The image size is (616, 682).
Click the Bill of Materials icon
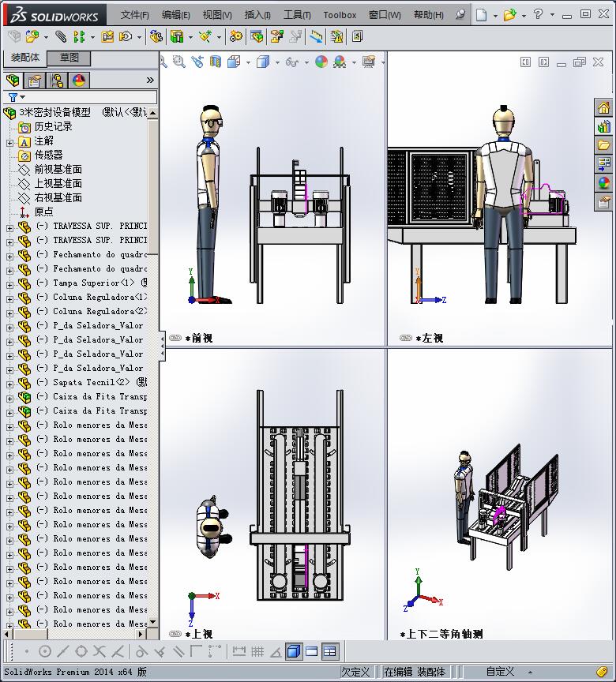pyautogui.click(x=257, y=36)
